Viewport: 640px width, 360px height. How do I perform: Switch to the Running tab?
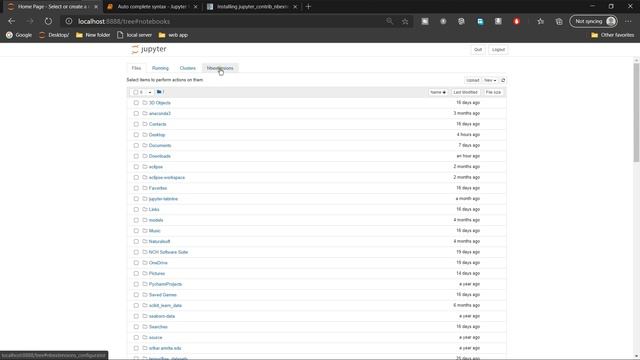[x=160, y=68]
